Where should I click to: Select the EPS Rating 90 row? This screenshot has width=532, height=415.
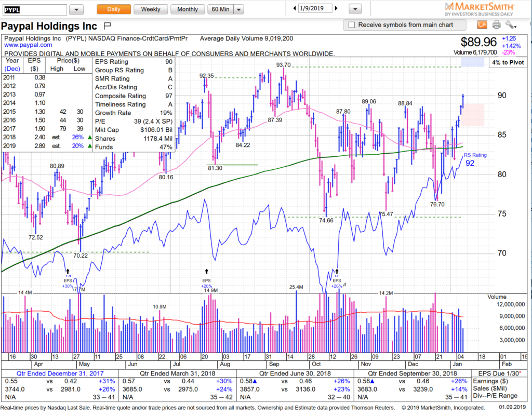[134, 62]
